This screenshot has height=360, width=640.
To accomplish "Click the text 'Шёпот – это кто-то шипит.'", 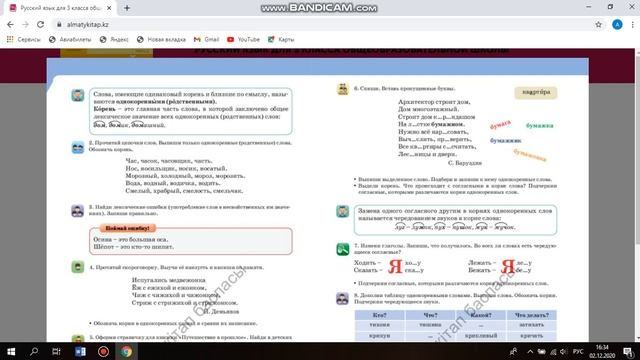I will click(133, 247).
